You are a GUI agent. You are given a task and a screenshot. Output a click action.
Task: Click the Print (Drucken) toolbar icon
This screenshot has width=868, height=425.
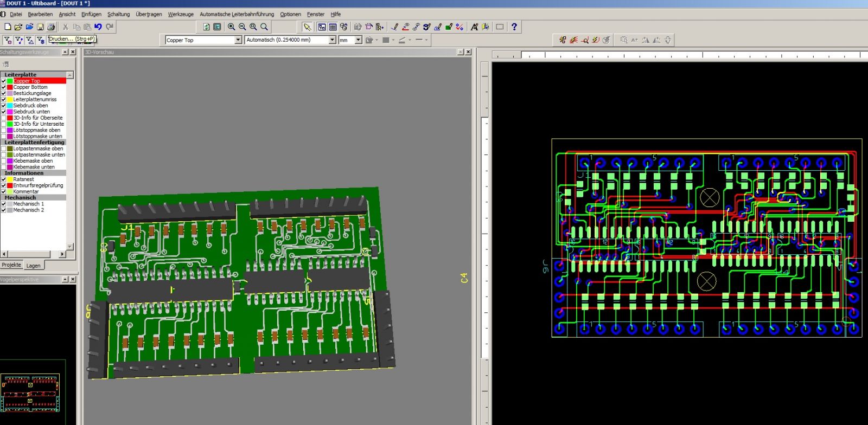pos(51,27)
